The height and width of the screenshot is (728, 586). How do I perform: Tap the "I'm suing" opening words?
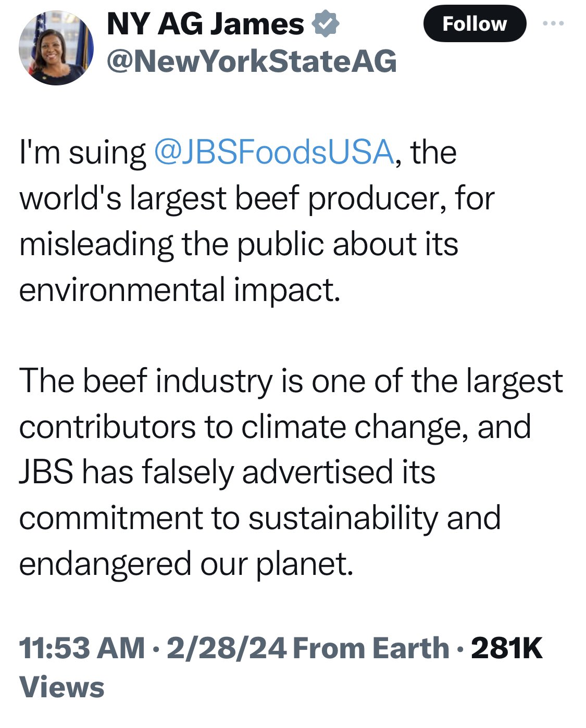(83, 153)
